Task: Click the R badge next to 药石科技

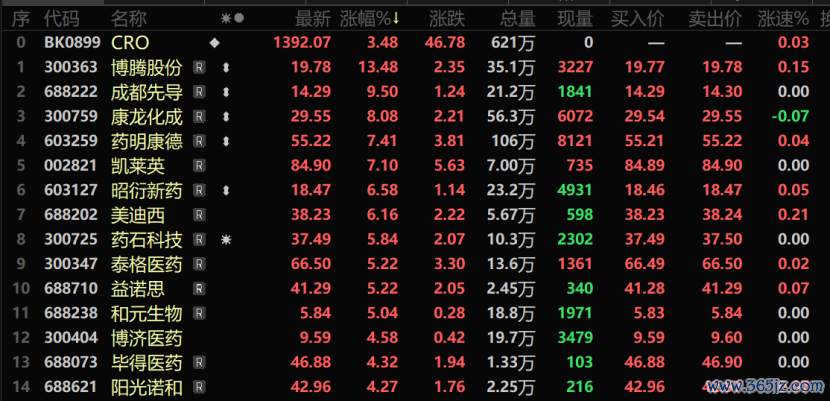Action: pos(199,240)
